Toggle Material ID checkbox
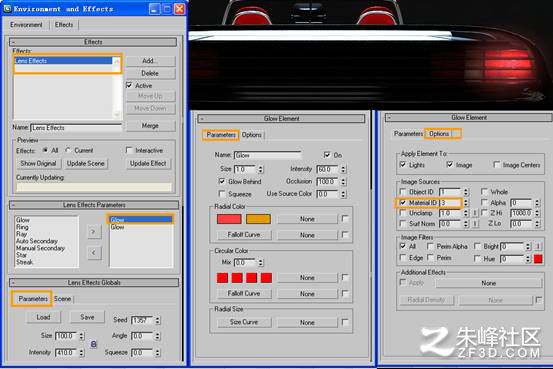The image size is (553, 369). (403, 203)
